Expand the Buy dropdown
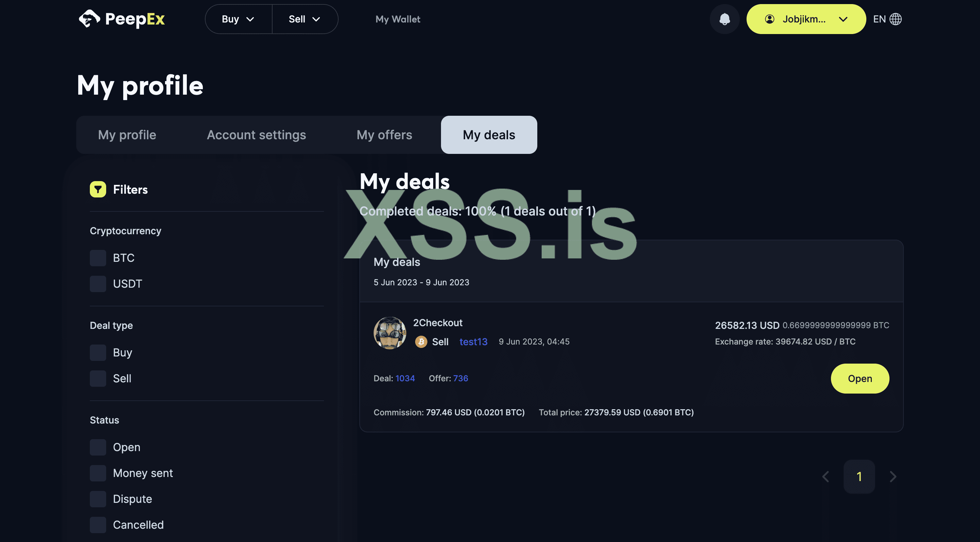The image size is (980, 542). [x=238, y=19]
